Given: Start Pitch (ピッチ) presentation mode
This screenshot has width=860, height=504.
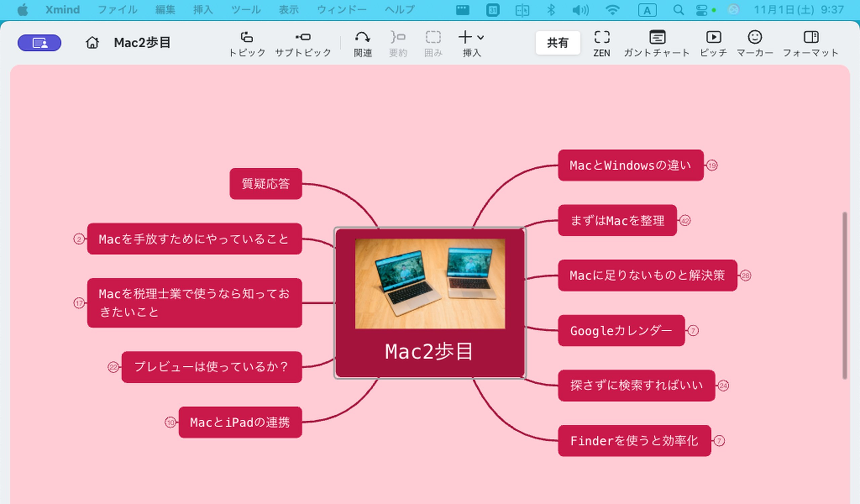Looking at the screenshot, I should point(713,38).
